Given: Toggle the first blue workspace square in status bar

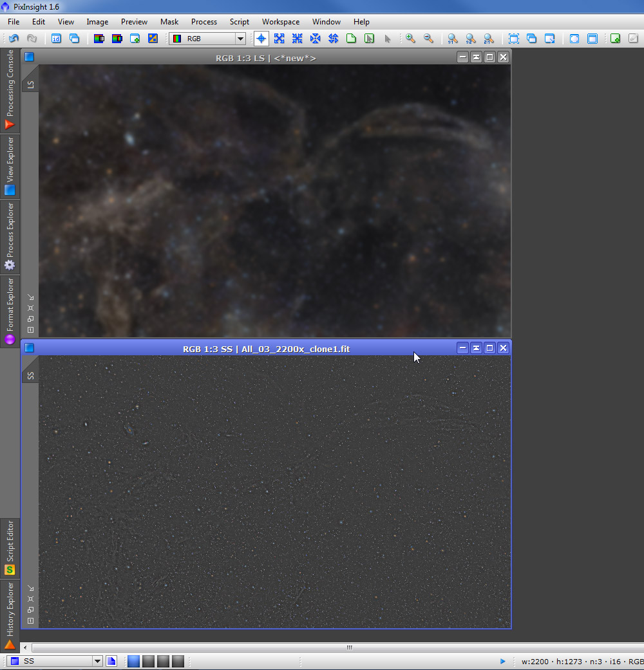Looking at the screenshot, I should (133, 661).
